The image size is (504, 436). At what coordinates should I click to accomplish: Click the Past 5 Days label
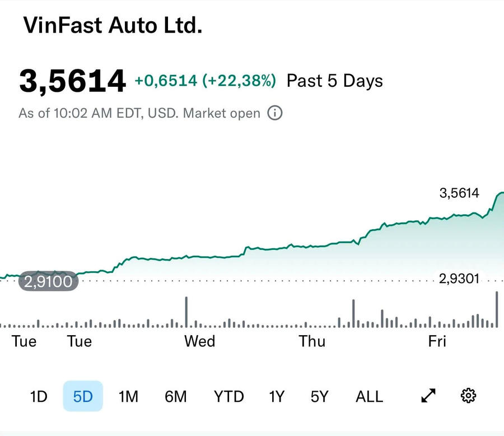(335, 81)
